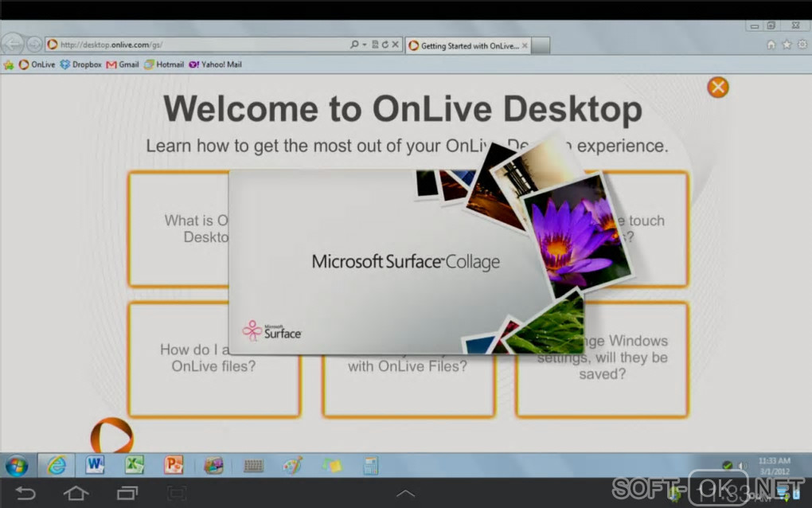Image resolution: width=812 pixels, height=508 pixels.
Task: Click the browser Forward arrow button
Action: pos(34,45)
